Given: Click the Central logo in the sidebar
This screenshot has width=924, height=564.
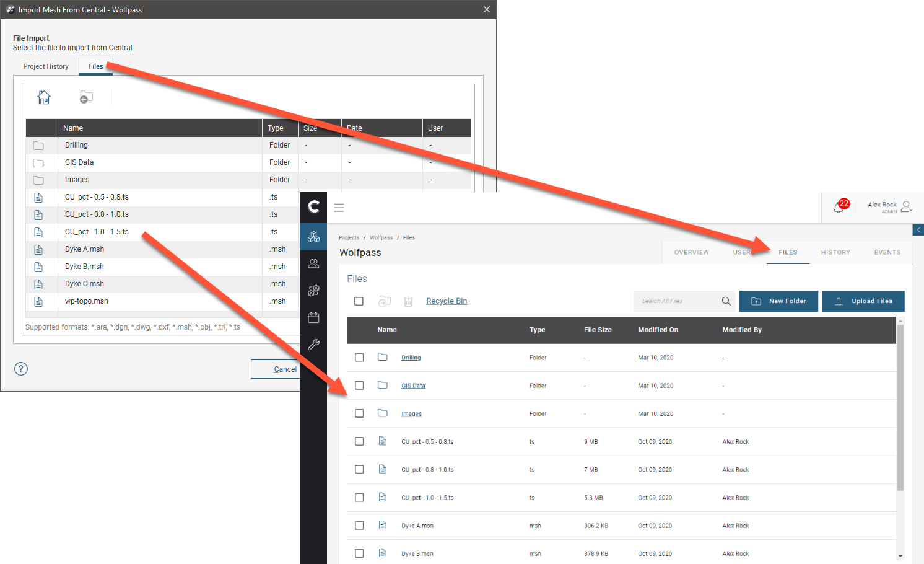Looking at the screenshot, I should 314,206.
